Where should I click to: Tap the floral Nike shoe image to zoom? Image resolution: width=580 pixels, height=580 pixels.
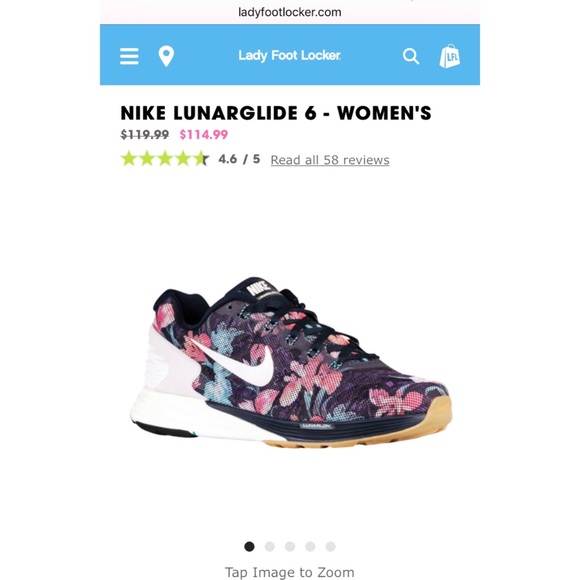coord(291,362)
